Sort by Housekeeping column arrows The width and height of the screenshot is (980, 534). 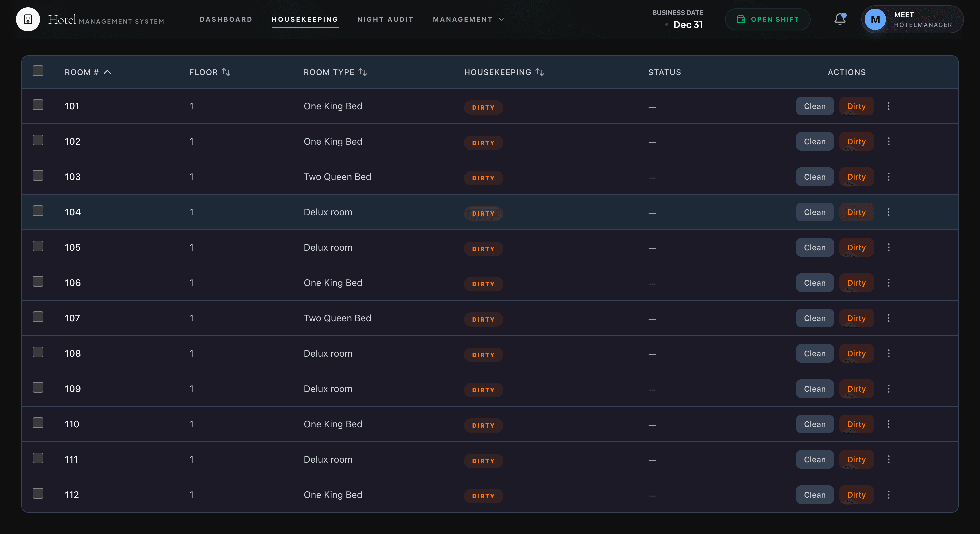[539, 72]
